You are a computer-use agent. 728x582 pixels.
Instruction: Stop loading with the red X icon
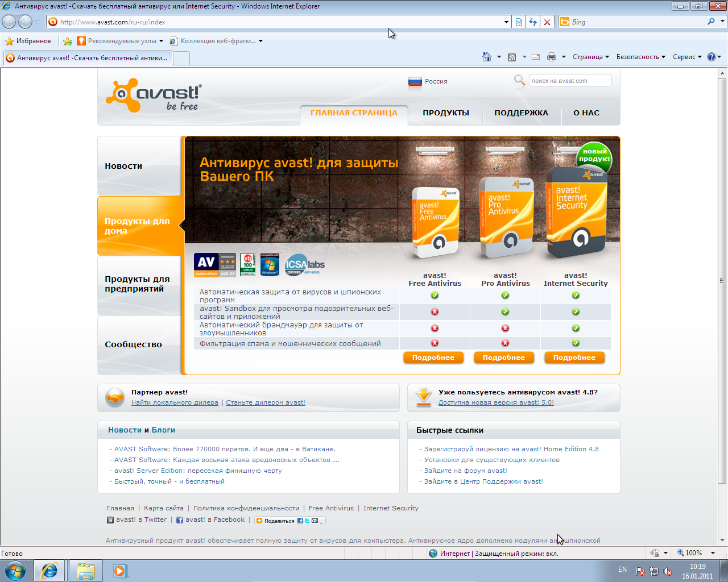point(547,22)
